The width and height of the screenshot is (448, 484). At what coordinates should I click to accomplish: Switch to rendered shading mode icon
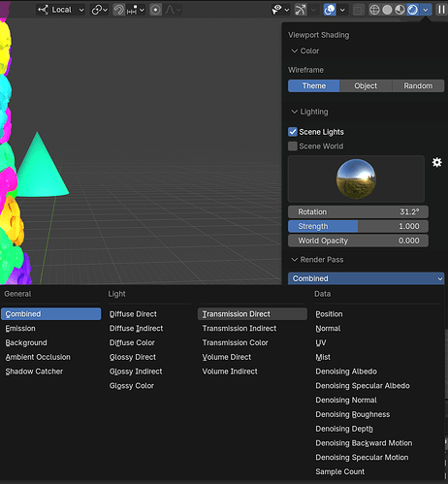coord(413,10)
